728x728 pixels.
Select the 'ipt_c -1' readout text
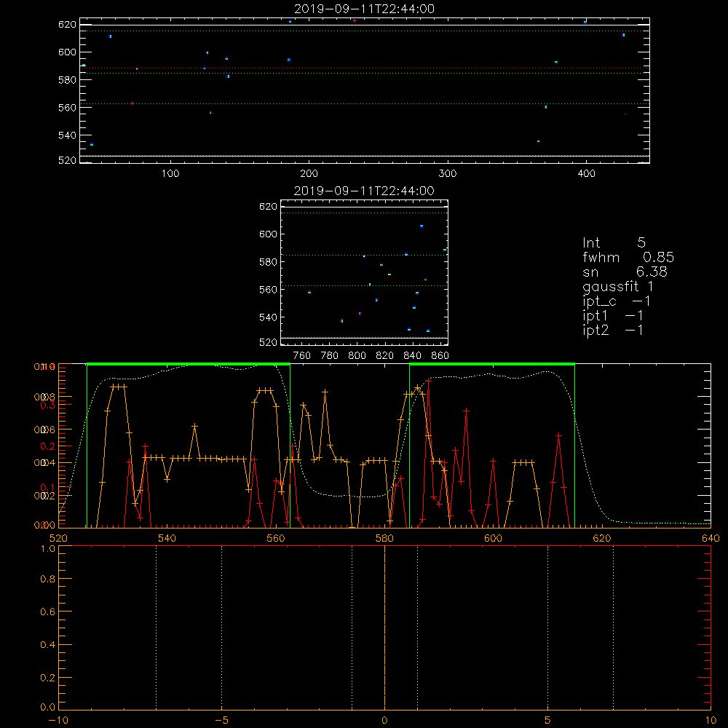(617, 301)
